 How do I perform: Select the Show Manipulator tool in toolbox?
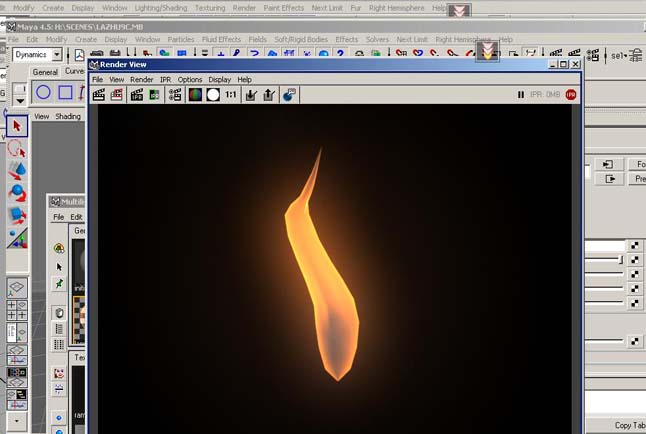pos(17,238)
